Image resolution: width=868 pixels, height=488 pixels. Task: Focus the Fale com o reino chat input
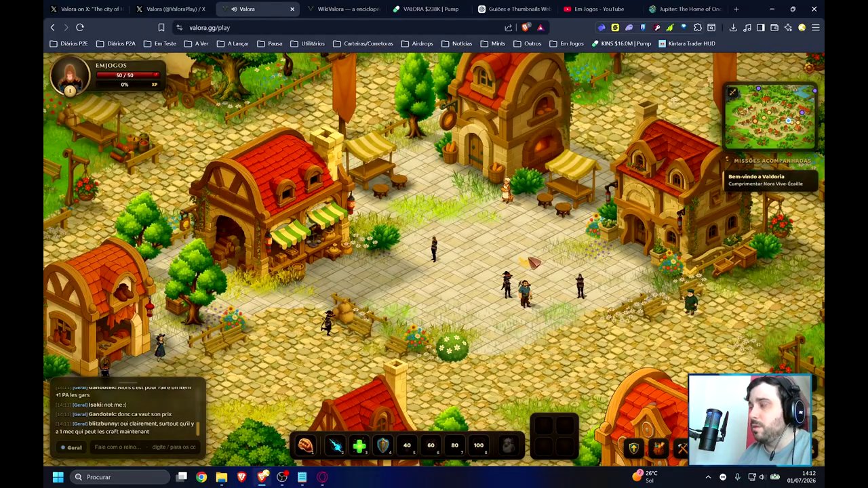[x=145, y=447]
